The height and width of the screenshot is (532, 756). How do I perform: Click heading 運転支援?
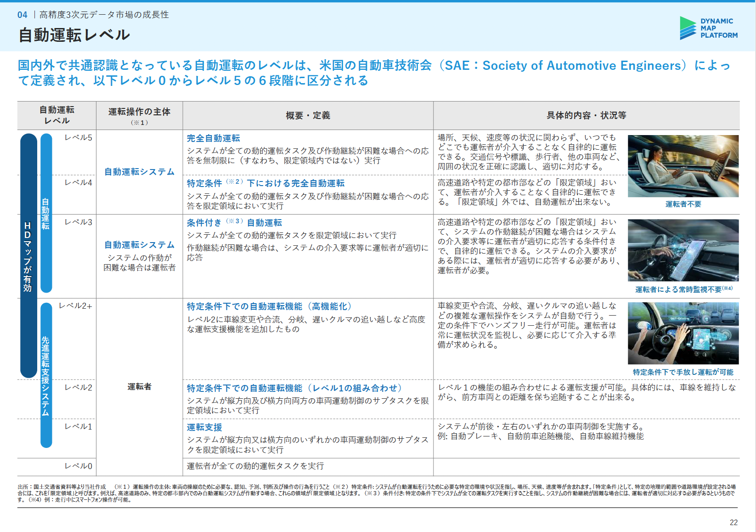coord(204,427)
